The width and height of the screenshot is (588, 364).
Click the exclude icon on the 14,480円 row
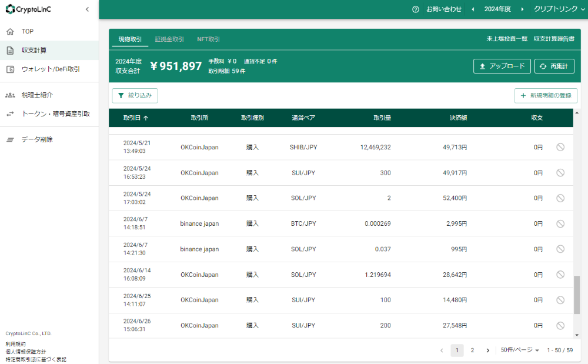tap(560, 300)
